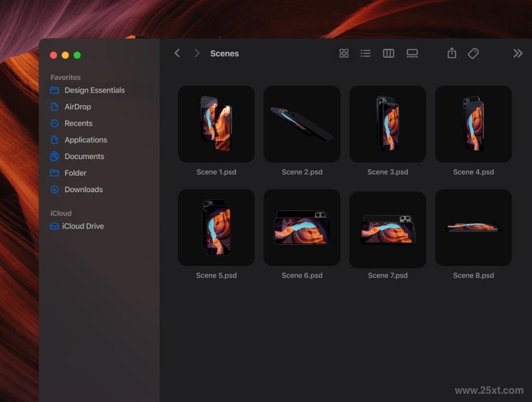Click the Design Essentials folder icon
The image size is (532, 402).
point(54,90)
